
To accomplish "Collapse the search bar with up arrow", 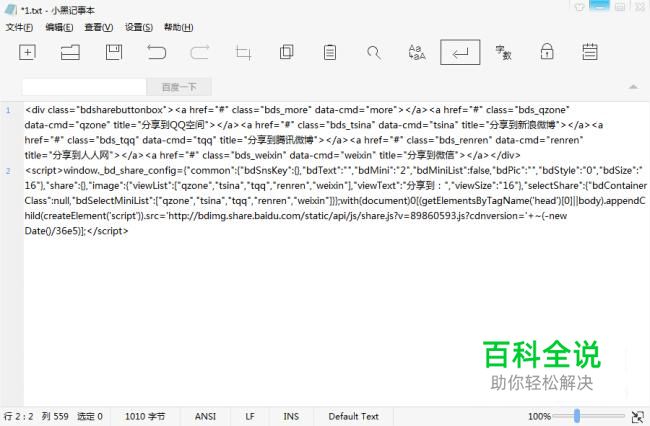I will click(x=633, y=87).
